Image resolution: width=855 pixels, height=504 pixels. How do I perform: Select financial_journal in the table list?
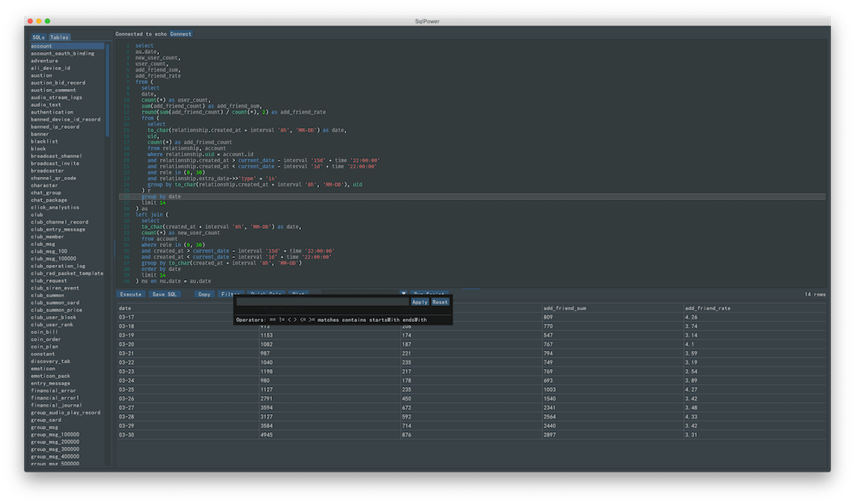pos(57,405)
